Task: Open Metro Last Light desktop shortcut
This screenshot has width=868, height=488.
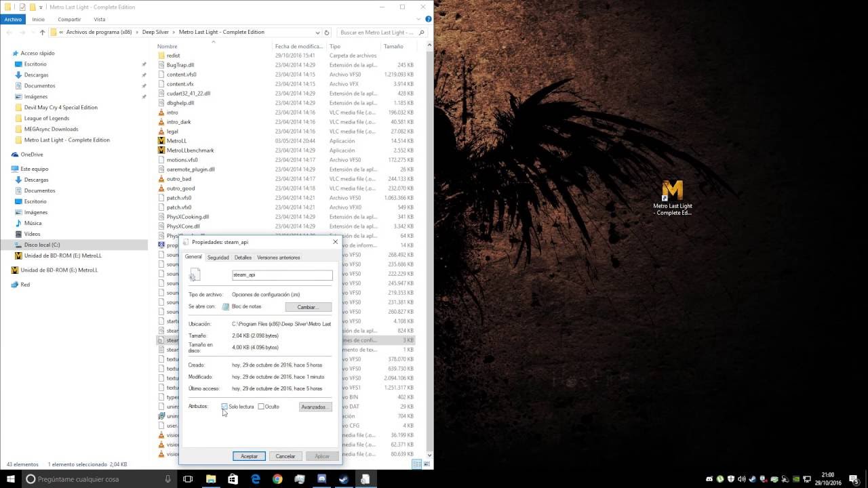Action: pyautogui.click(x=673, y=197)
